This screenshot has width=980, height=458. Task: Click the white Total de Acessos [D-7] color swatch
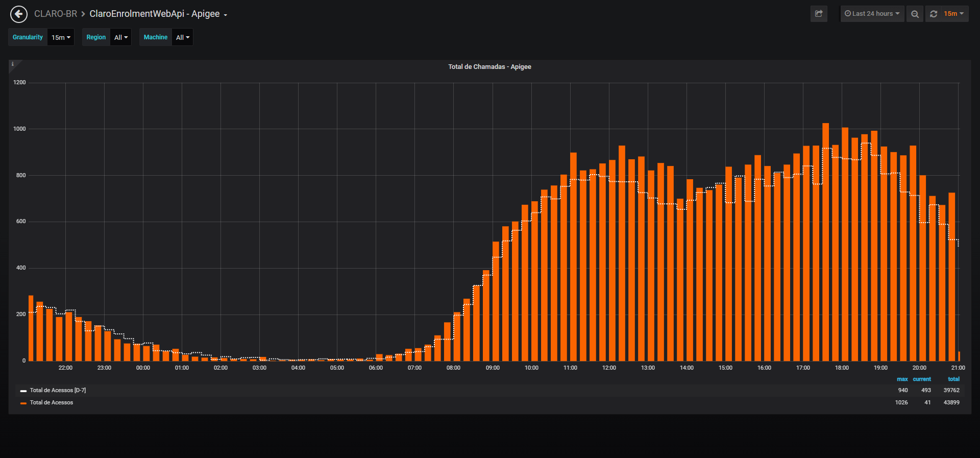pos(23,391)
